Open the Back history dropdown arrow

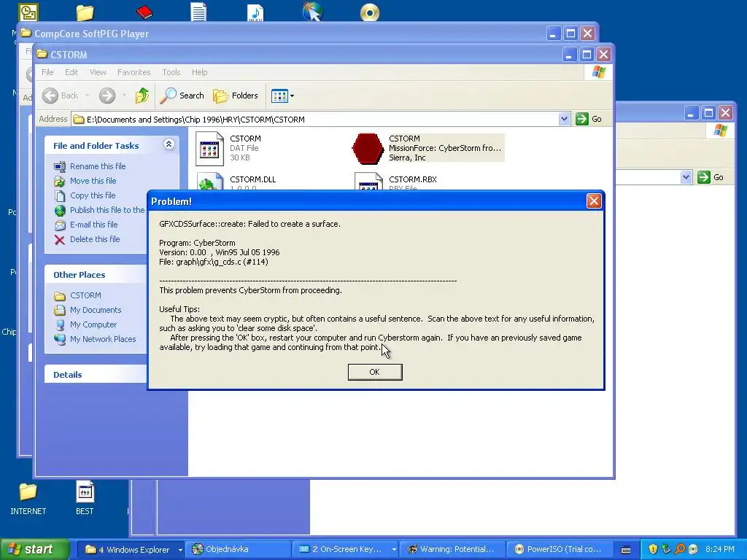click(x=88, y=96)
